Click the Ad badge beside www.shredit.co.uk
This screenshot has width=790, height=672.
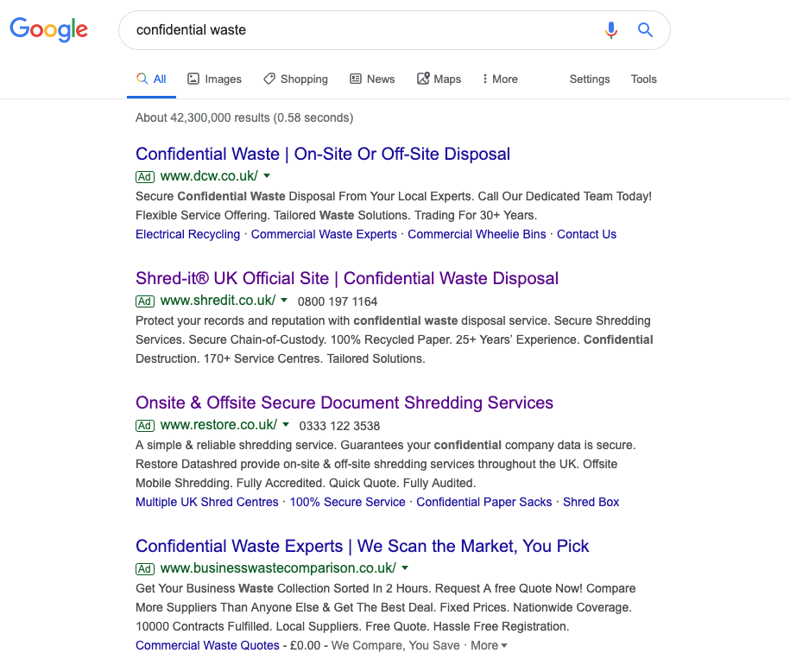click(144, 301)
